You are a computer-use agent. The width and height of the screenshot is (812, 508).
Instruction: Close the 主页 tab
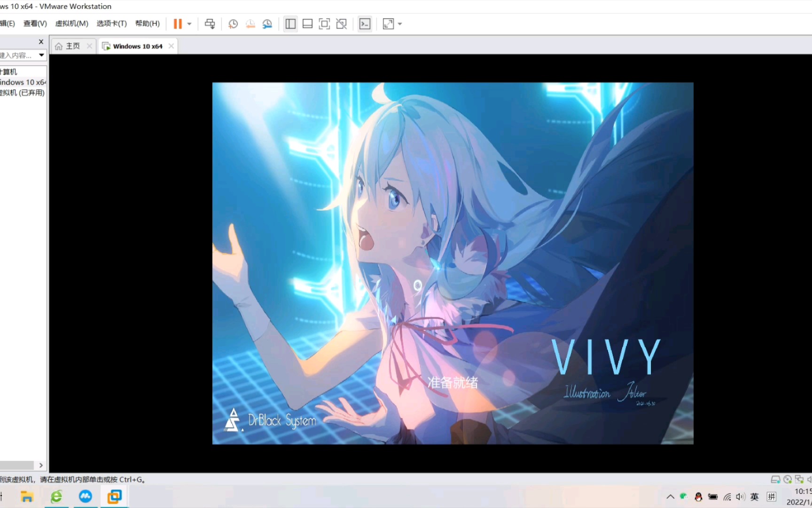coord(89,46)
